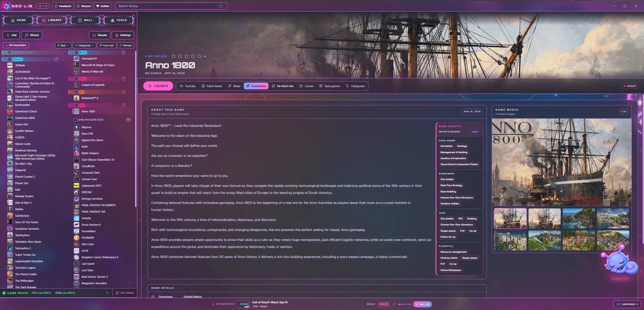Select the ASTRONEER game icon
The image size is (644, 310).
click(10, 72)
